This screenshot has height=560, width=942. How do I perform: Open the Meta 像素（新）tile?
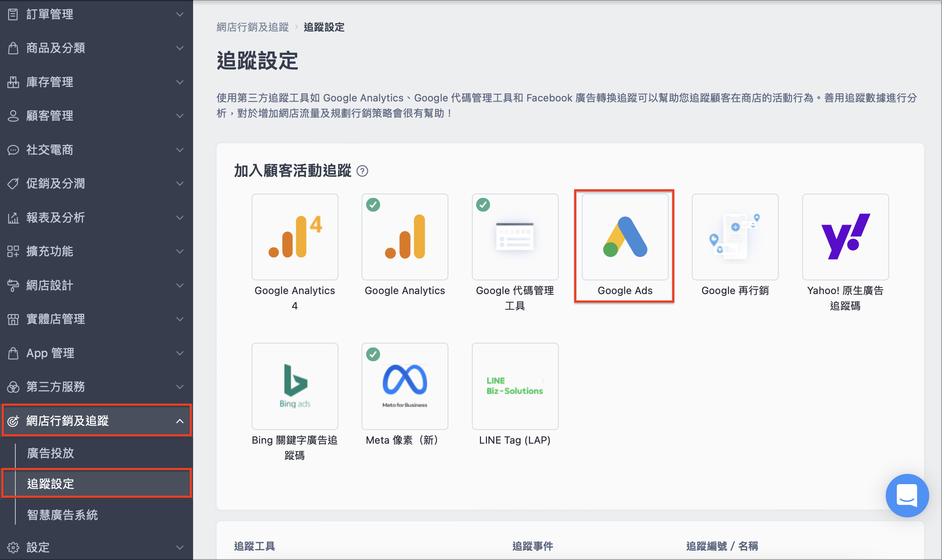point(405,386)
